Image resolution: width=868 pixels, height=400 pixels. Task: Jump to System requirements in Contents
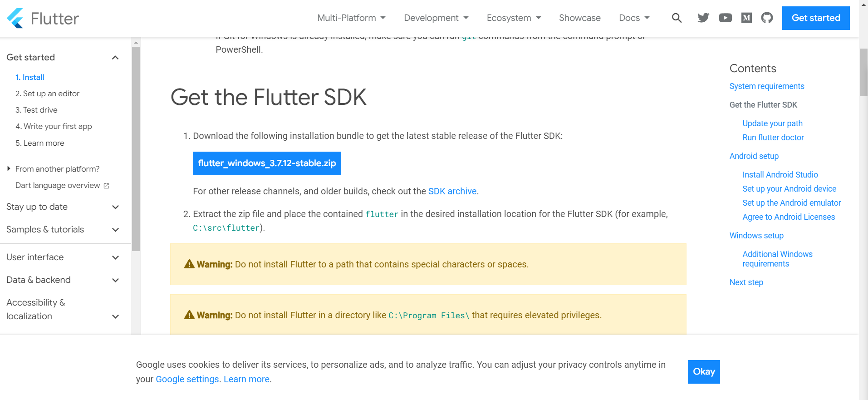(767, 86)
